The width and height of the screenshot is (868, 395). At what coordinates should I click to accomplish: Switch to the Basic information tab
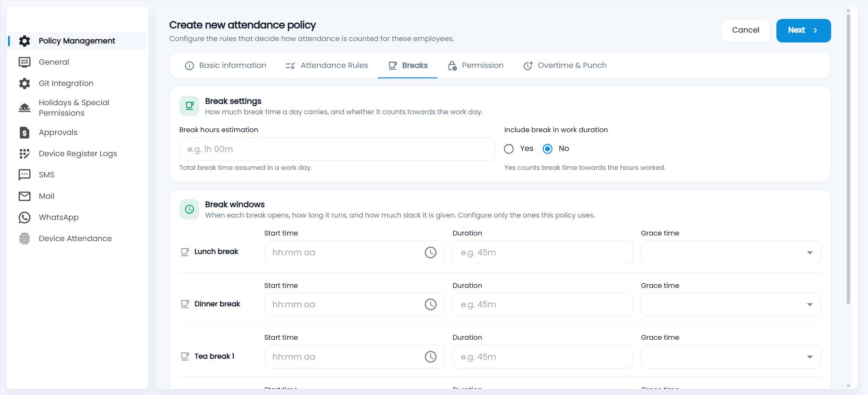coord(226,66)
